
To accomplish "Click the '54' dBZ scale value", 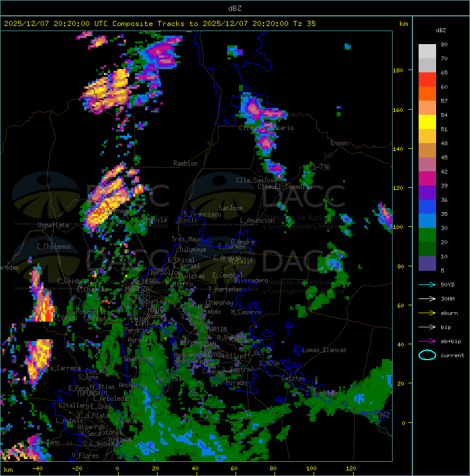I will click(444, 115).
